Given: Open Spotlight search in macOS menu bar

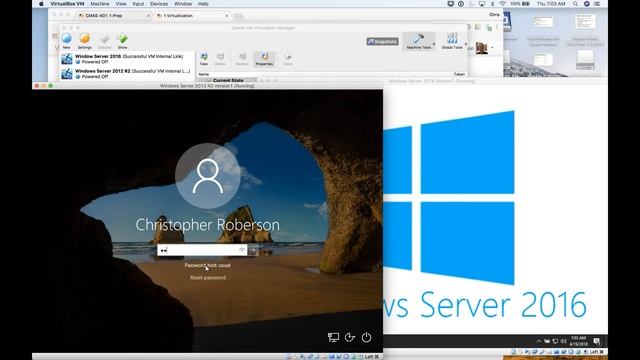Looking at the screenshot, I should [x=575, y=4].
